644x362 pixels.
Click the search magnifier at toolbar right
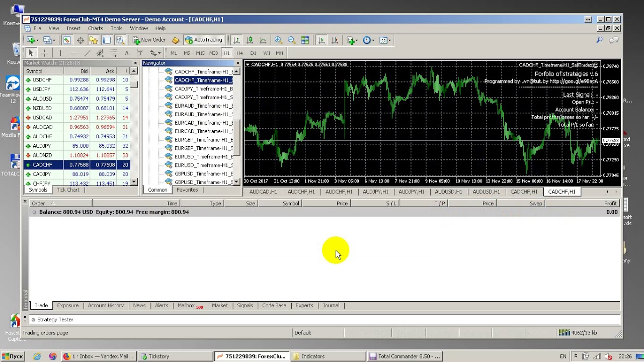tap(599, 40)
